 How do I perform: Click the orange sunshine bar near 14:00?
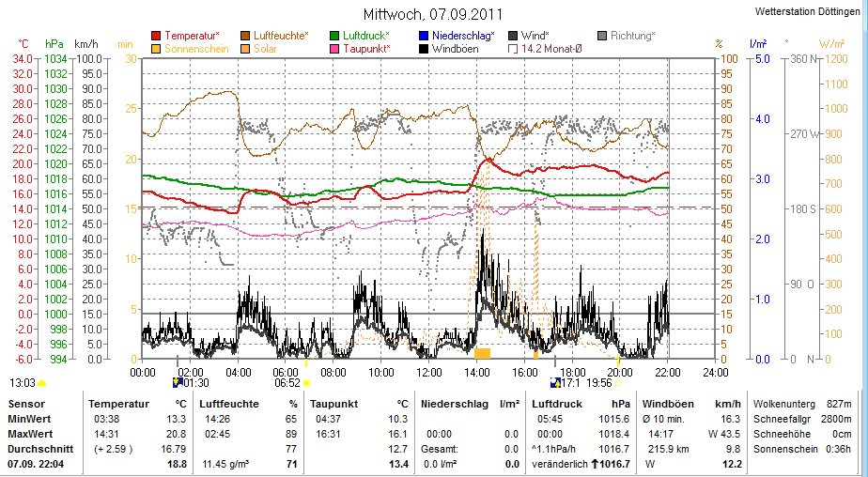point(483,353)
